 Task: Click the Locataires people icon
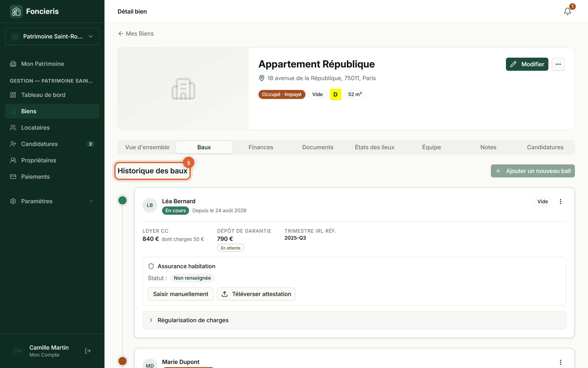click(13, 128)
